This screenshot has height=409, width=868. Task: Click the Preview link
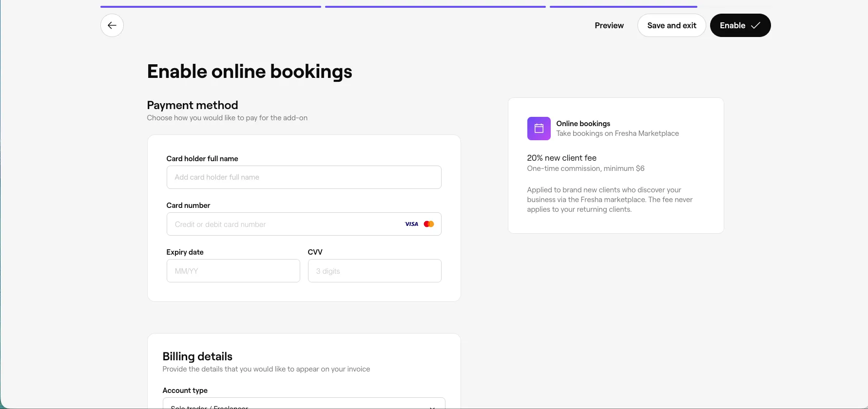click(609, 25)
